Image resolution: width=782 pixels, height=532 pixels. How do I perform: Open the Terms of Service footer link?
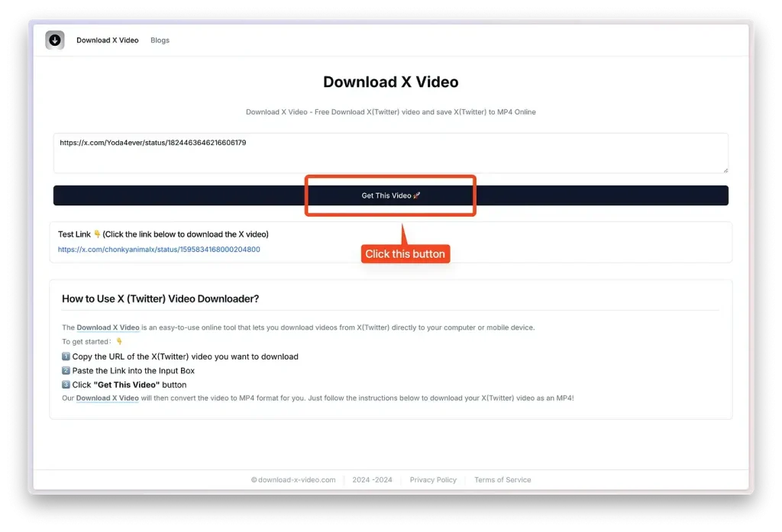tap(502, 480)
